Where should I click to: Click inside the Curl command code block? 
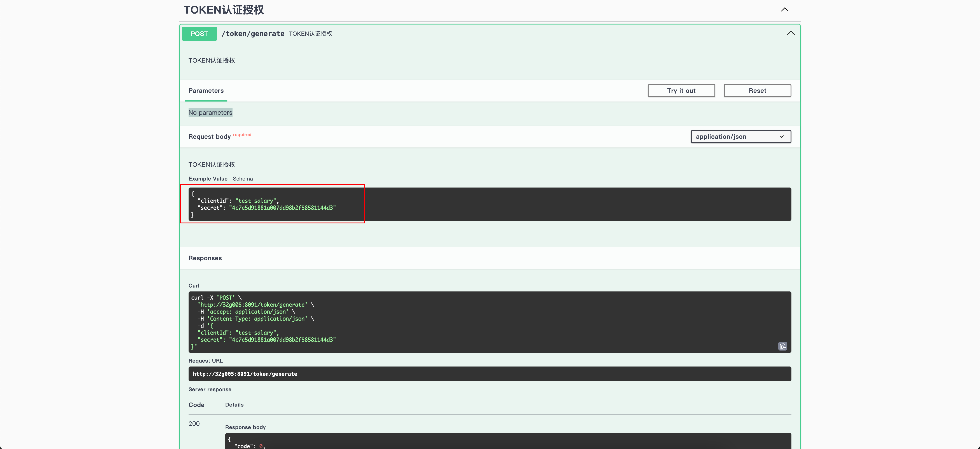click(x=489, y=321)
